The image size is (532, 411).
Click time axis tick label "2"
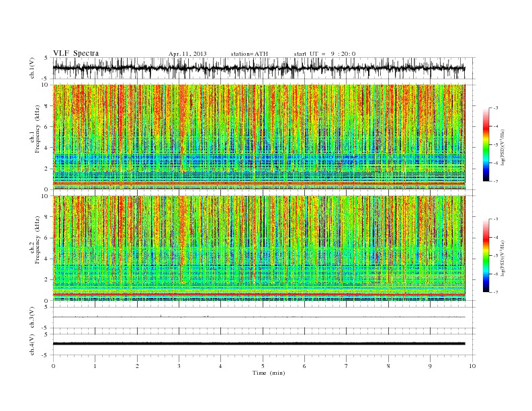point(137,366)
